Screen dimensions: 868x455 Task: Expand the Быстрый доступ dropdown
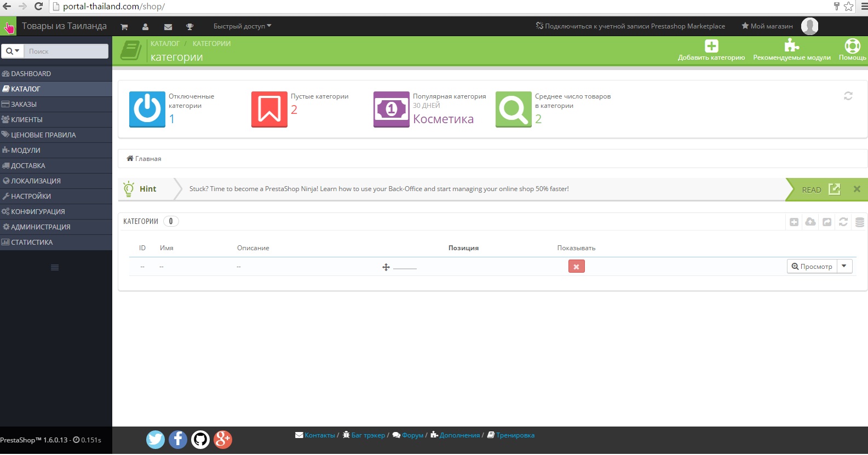coord(242,26)
